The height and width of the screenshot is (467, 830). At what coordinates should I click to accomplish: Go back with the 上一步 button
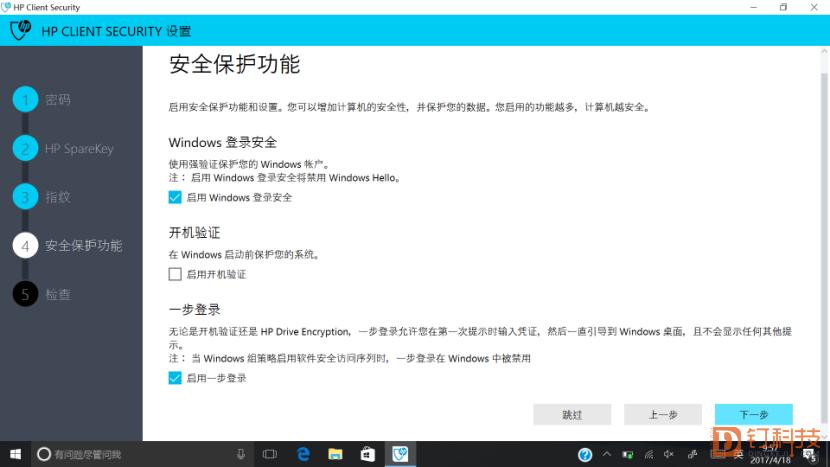(663, 415)
